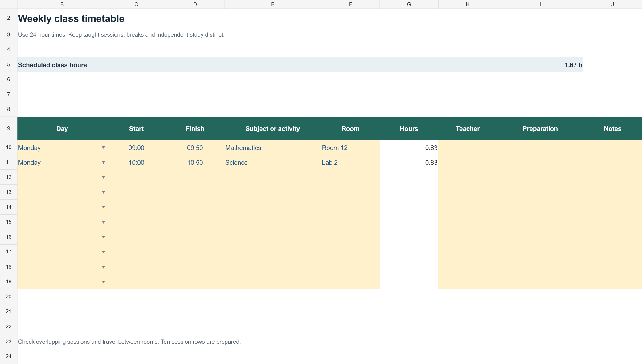
Task: Click the Teacher column heading
Action: click(x=468, y=129)
